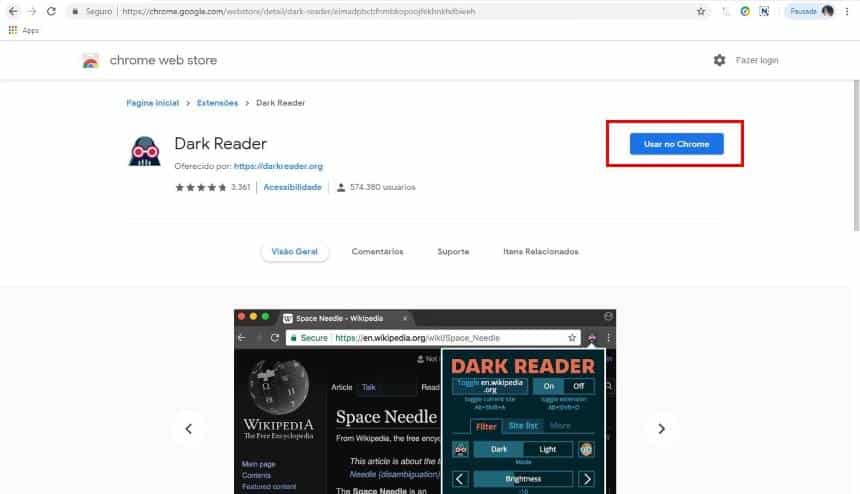860x494 pixels.
Task: Show next screenshot with right chevron
Action: tap(661, 429)
